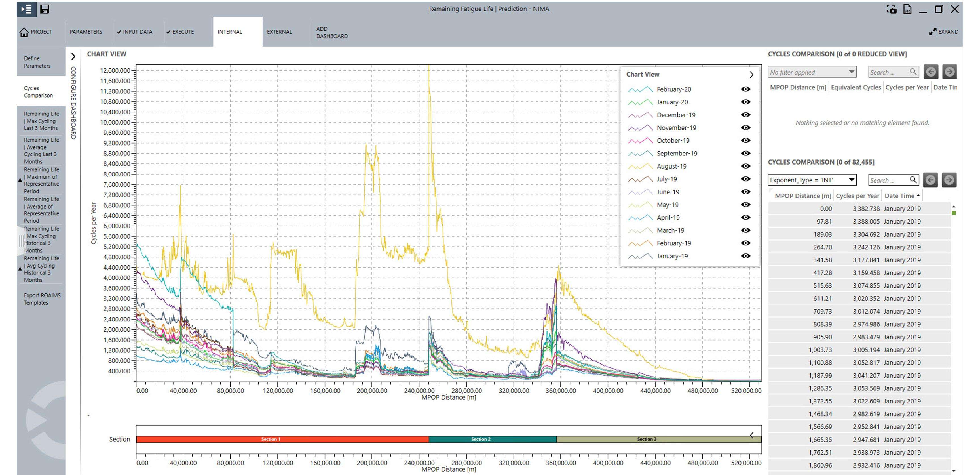Open Cycles Comparison in the sidebar
This screenshot has height=475, width=980.
pos(41,92)
